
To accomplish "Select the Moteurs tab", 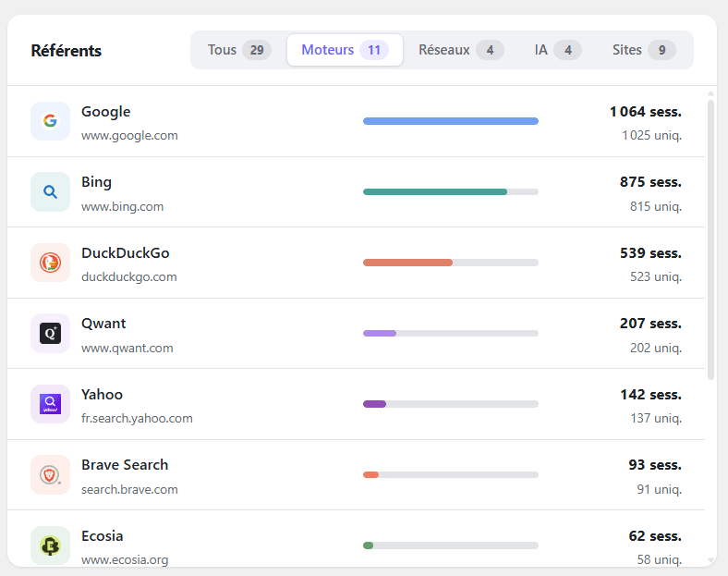I will click(345, 50).
